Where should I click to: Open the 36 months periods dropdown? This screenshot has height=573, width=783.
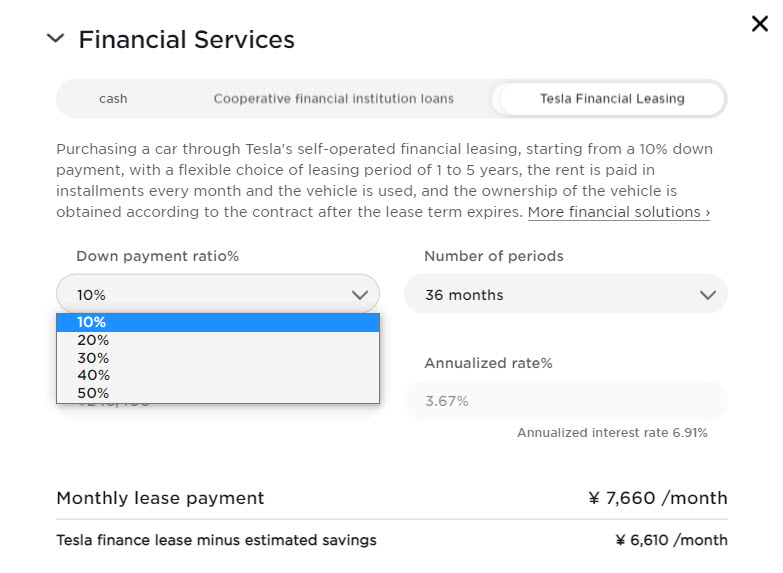point(565,295)
